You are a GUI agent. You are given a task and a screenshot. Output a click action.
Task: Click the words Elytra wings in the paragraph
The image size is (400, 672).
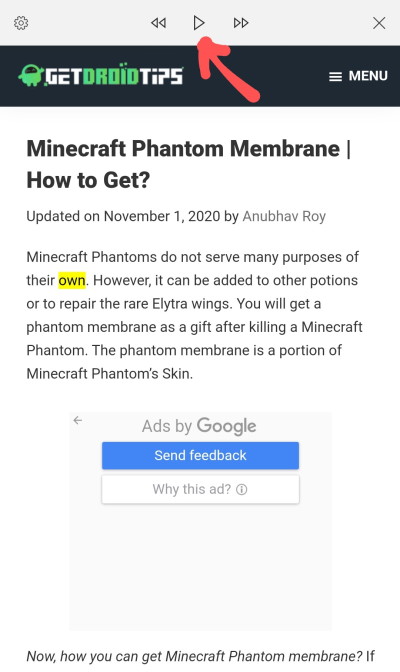[192, 304]
